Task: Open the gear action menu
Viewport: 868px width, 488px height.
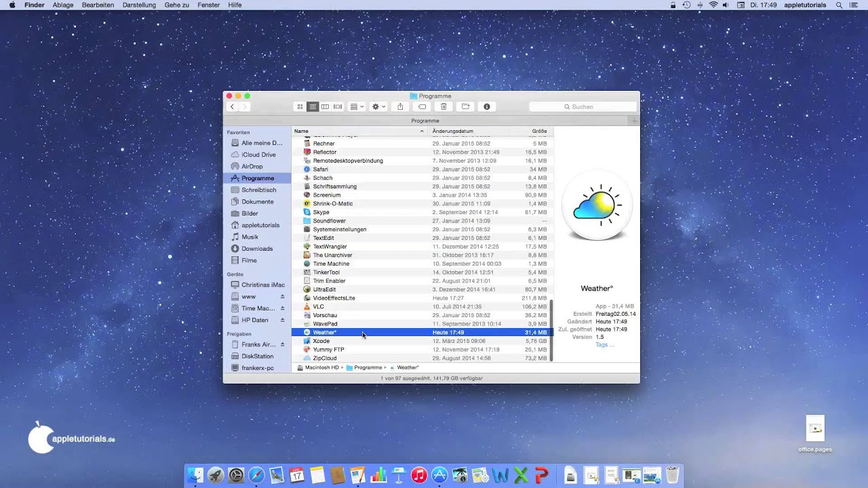Action: (378, 106)
